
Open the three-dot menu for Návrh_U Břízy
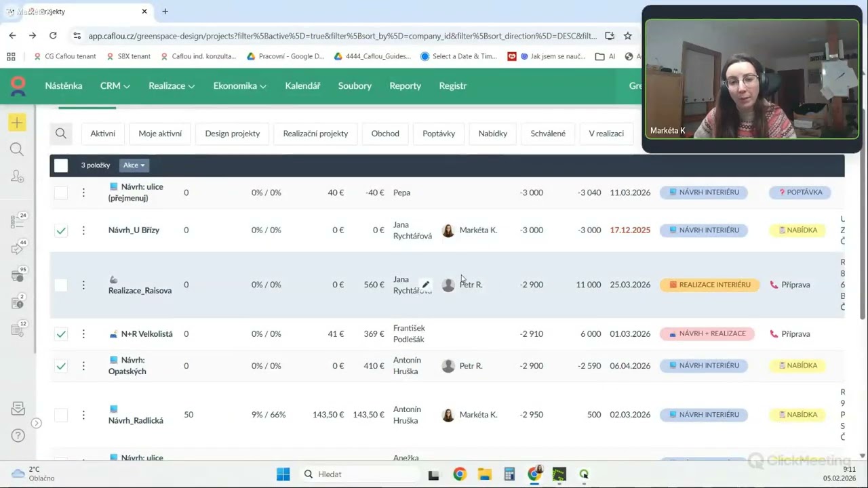pos(83,230)
